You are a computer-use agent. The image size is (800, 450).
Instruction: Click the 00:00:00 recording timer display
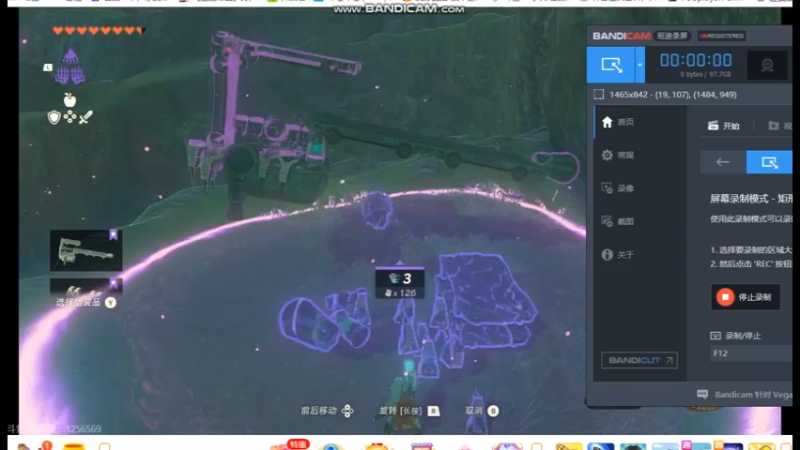695,60
